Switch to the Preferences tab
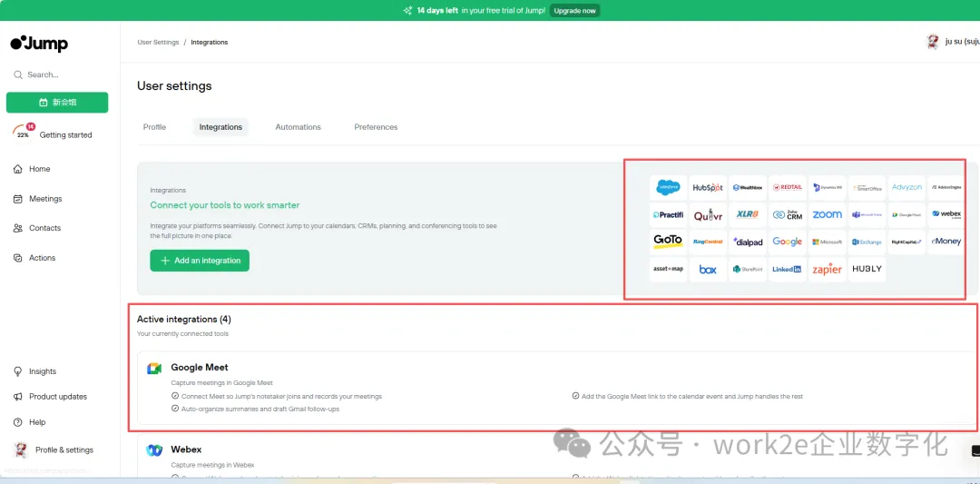 tap(376, 127)
